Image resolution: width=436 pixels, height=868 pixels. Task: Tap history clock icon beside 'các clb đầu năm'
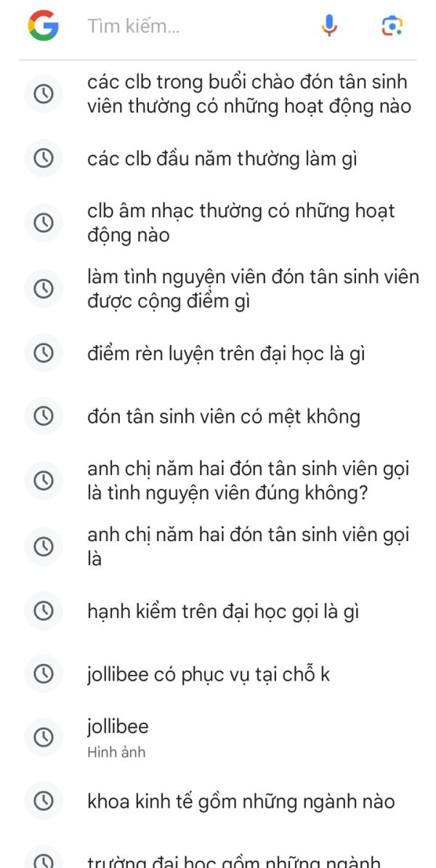click(x=44, y=158)
